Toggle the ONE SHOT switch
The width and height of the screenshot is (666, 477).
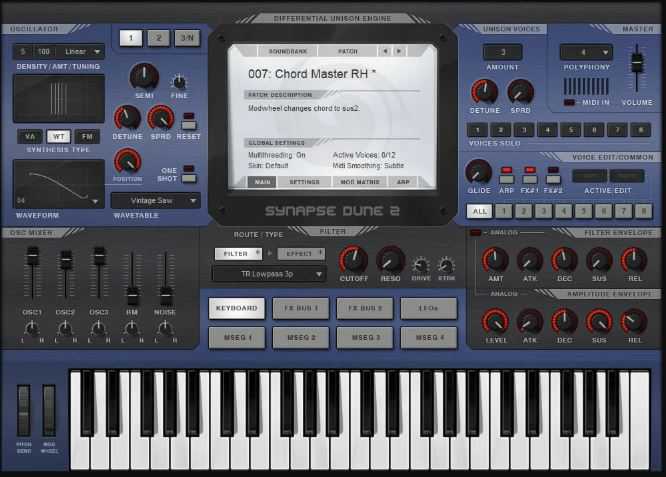click(x=189, y=178)
